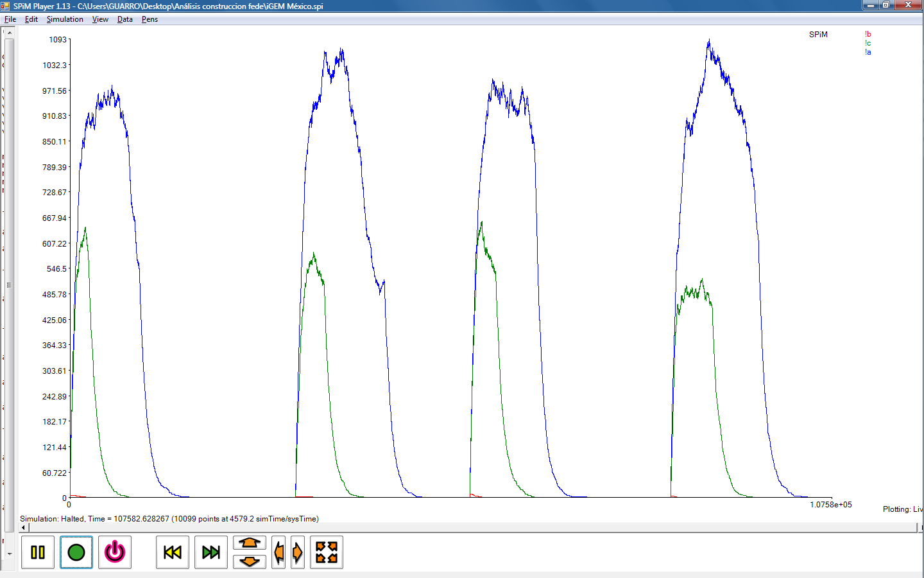Click the four-arrows fit-to-view button
The height and width of the screenshot is (578, 924).
click(327, 552)
